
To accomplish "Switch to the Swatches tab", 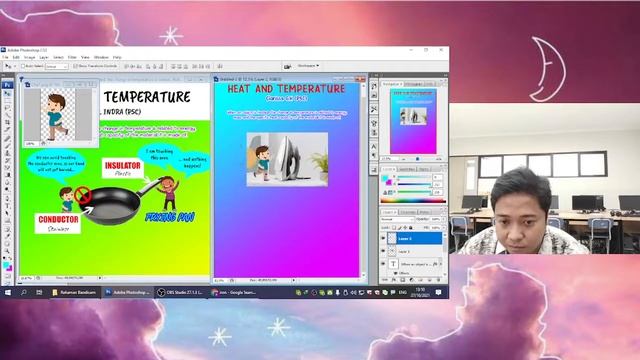I will [x=407, y=169].
